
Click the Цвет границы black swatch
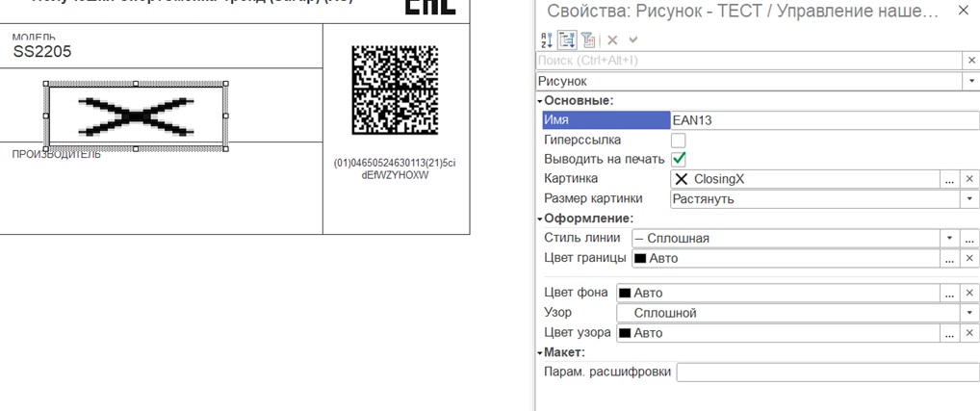coord(640,259)
